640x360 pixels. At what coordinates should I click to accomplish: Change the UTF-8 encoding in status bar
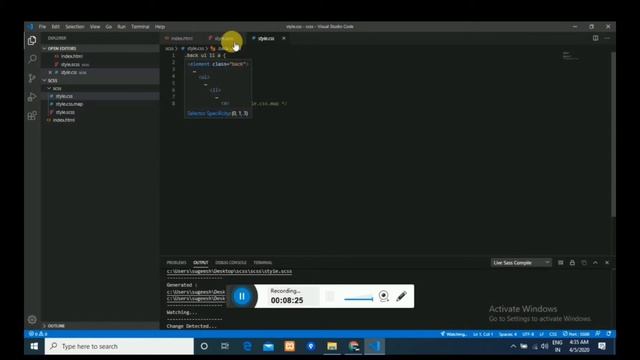[x=528, y=334]
